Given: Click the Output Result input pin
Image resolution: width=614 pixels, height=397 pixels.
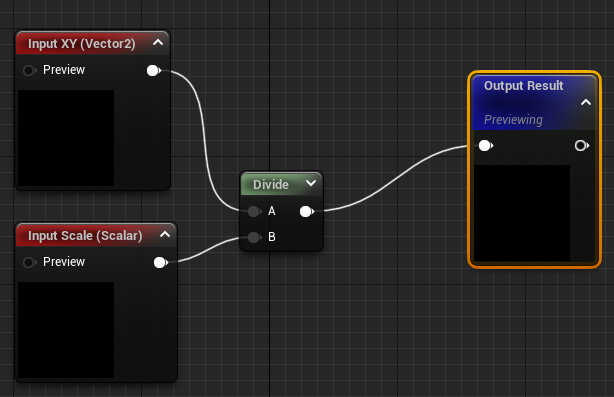Looking at the screenshot, I should point(486,146).
